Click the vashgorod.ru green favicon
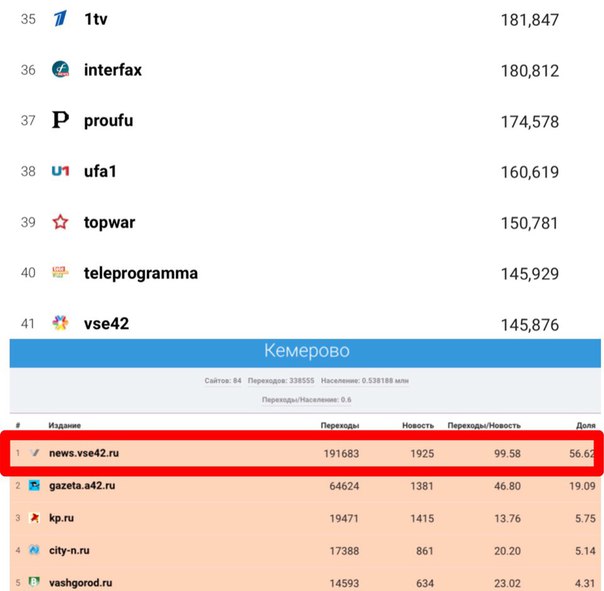 tap(34, 582)
